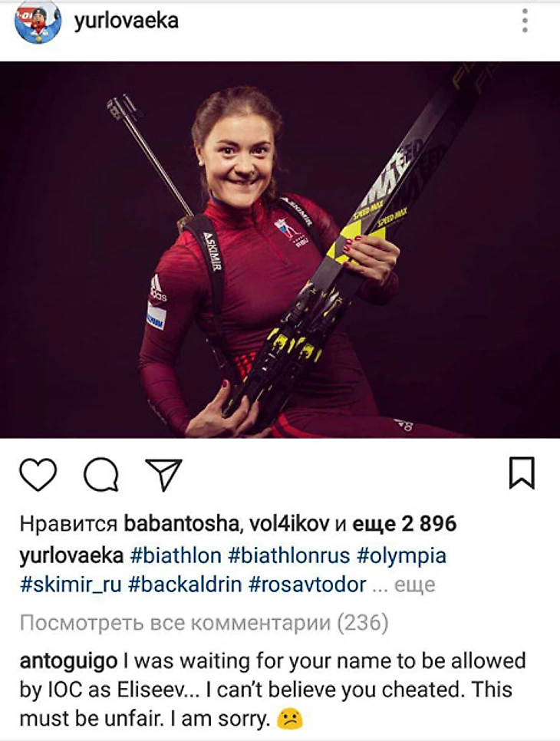This screenshot has height=741, width=560.
Task: Open comments with speech bubble icon
Action: (x=101, y=475)
